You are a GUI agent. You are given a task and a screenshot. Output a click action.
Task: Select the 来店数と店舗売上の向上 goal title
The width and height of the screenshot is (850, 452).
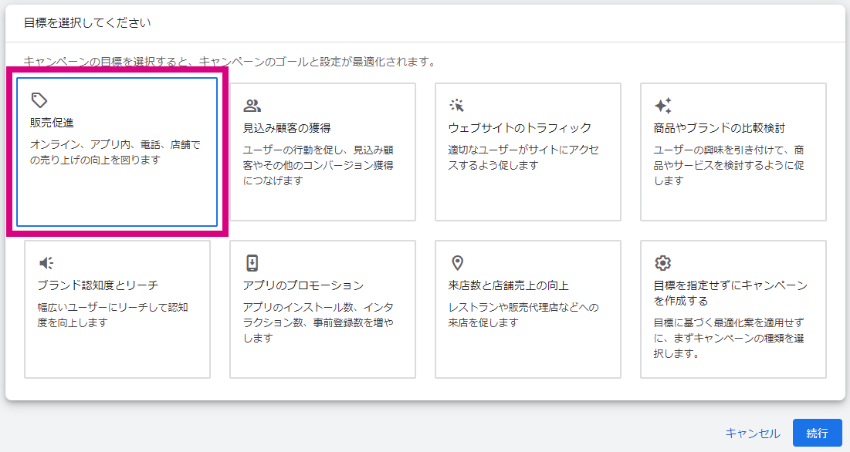(x=508, y=285)
